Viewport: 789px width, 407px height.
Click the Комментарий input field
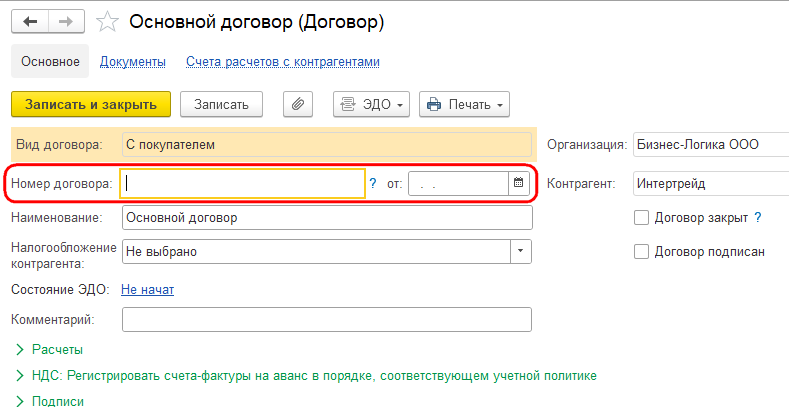pyautogui.click(x=327, y=319)
